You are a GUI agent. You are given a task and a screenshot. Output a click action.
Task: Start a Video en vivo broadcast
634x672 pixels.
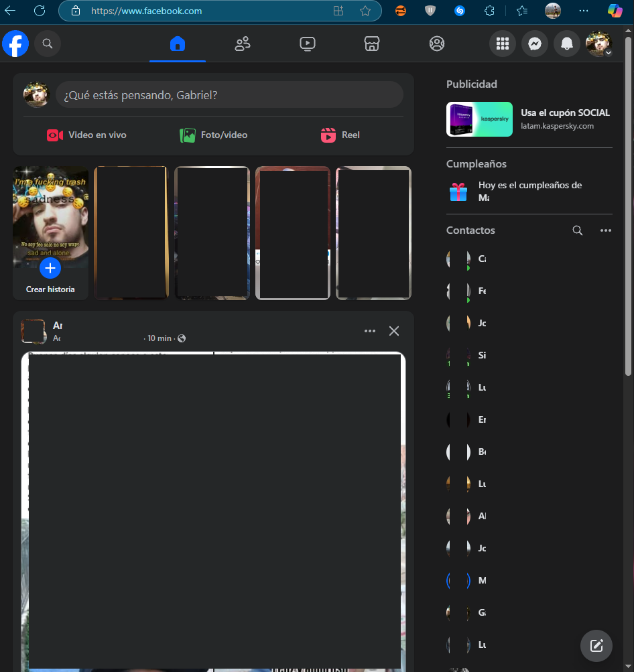pos(86,135)
